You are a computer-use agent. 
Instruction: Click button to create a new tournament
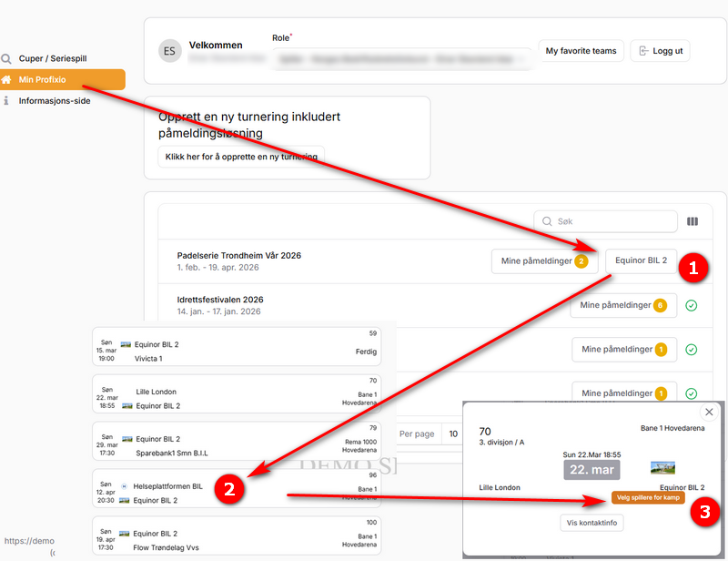[x=241, y=157]
